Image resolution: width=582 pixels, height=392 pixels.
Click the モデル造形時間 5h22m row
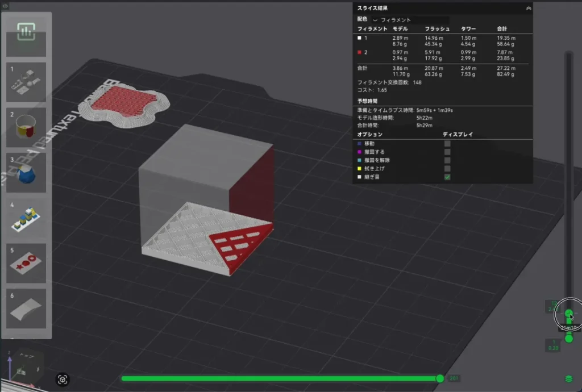[394, 118]
